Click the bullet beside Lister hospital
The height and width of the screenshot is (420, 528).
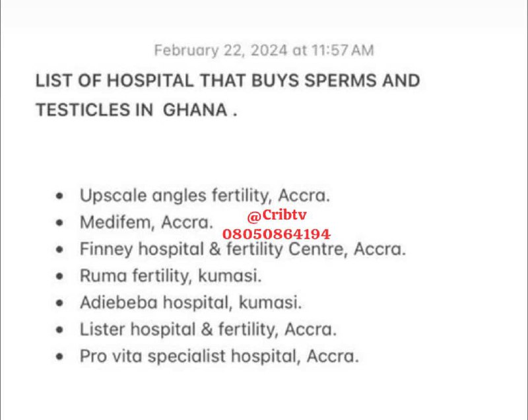pyautogui.click(x=59, y=330)
